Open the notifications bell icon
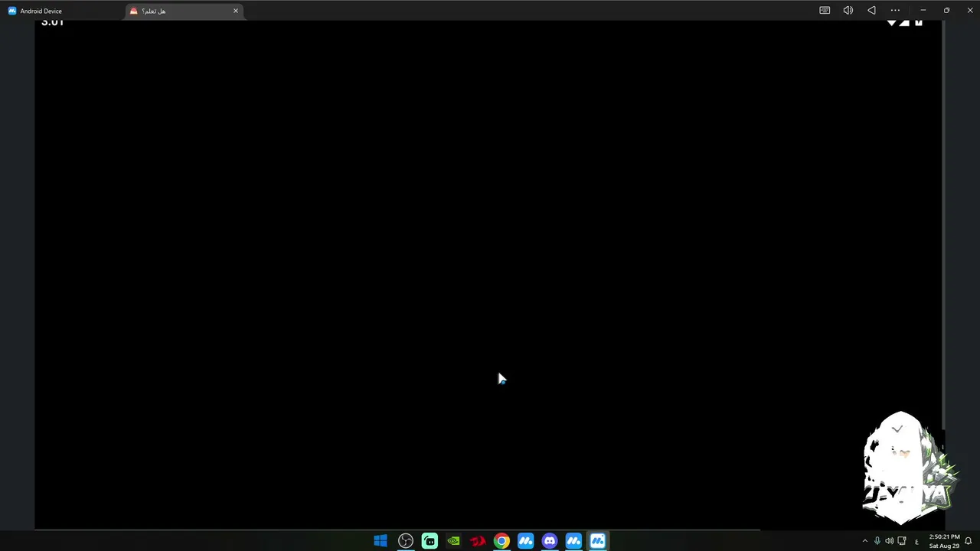980x551 pixels. (x=969, y=541)
